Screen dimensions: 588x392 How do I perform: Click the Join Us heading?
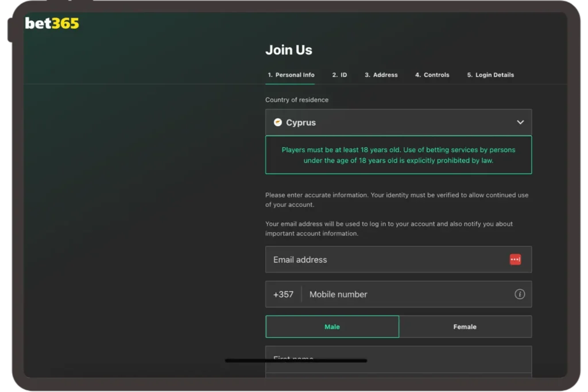pyautogui.click(x=289, y=50)
